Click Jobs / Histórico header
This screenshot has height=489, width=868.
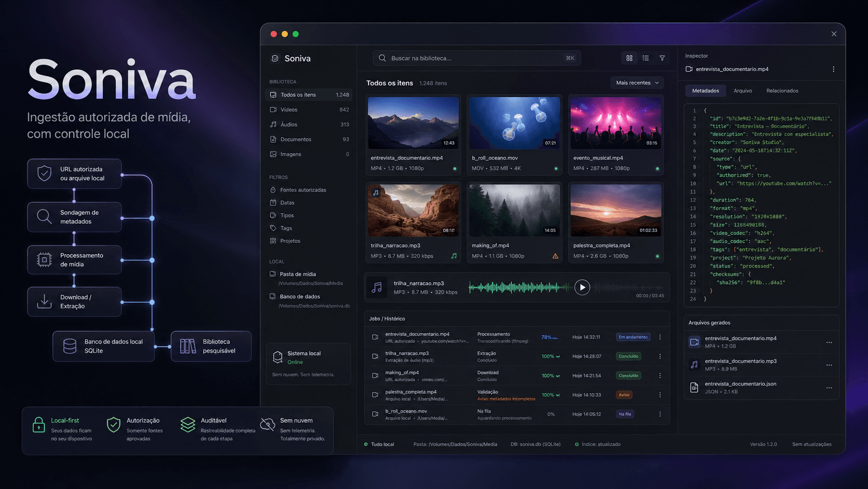click(x=387, y=319)
